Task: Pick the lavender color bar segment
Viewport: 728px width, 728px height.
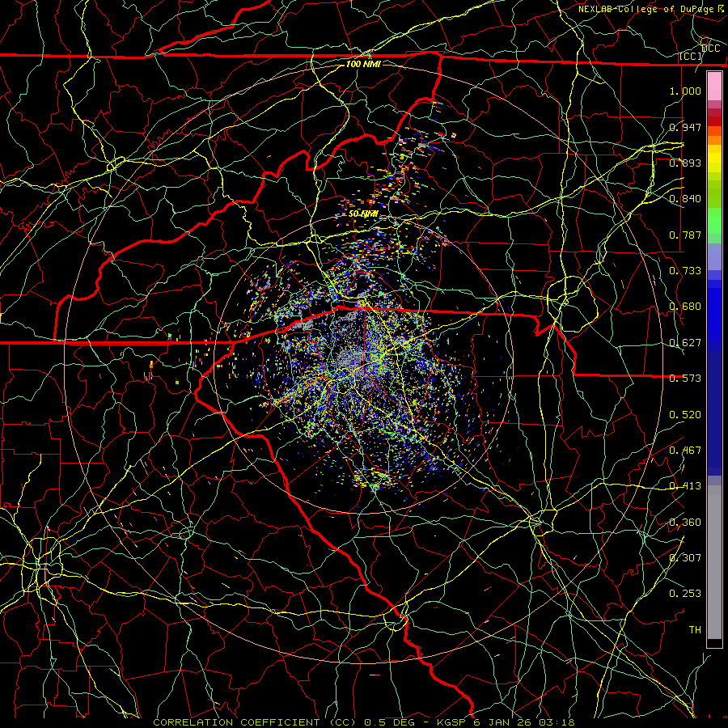Action: pos(714,256)
